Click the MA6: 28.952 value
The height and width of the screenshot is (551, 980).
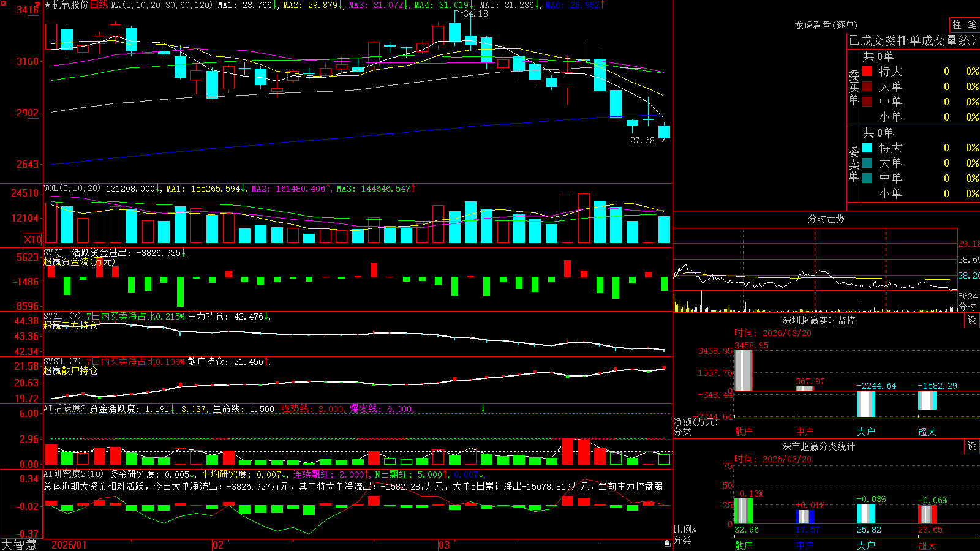(573, 5)
